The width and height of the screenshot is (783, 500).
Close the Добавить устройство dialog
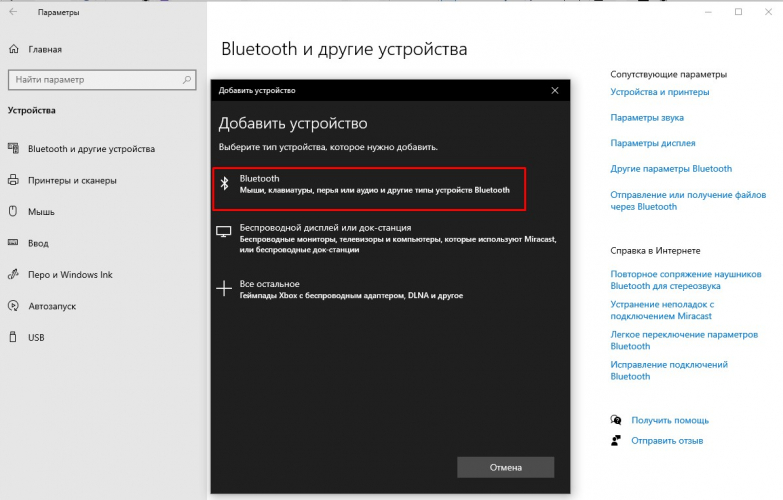point(555,90)
